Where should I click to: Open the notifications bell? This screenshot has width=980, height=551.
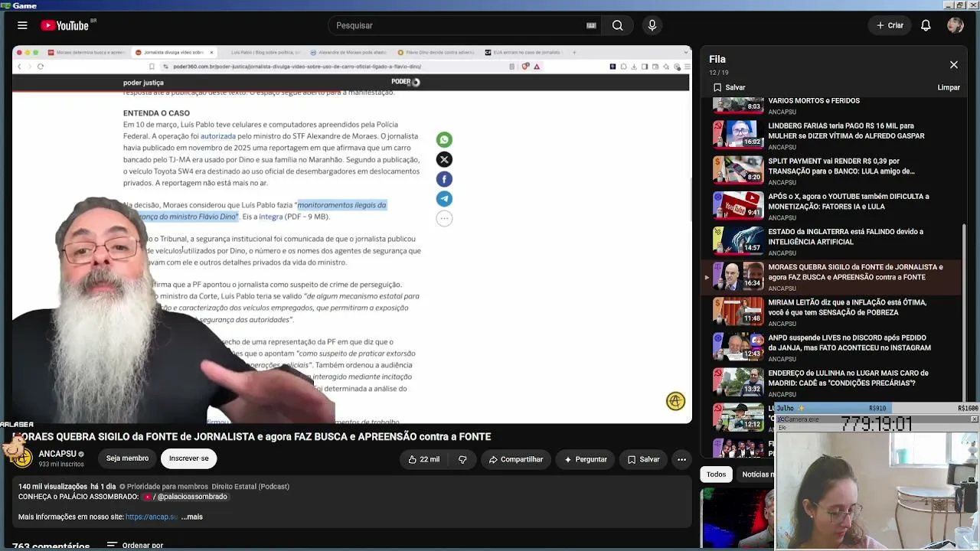pos(926,25)
